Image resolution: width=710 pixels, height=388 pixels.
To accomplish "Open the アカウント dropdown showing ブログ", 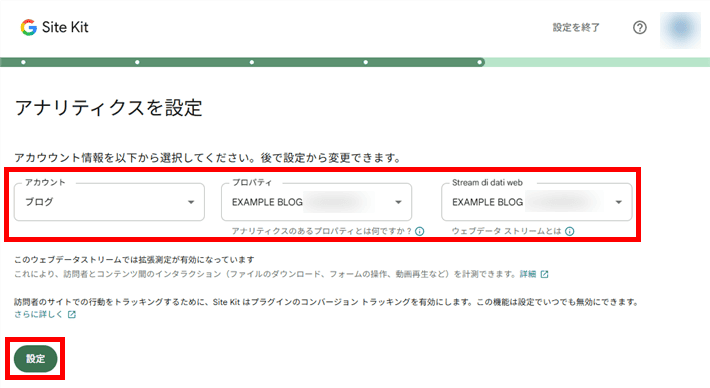I will tap(109, 202).
